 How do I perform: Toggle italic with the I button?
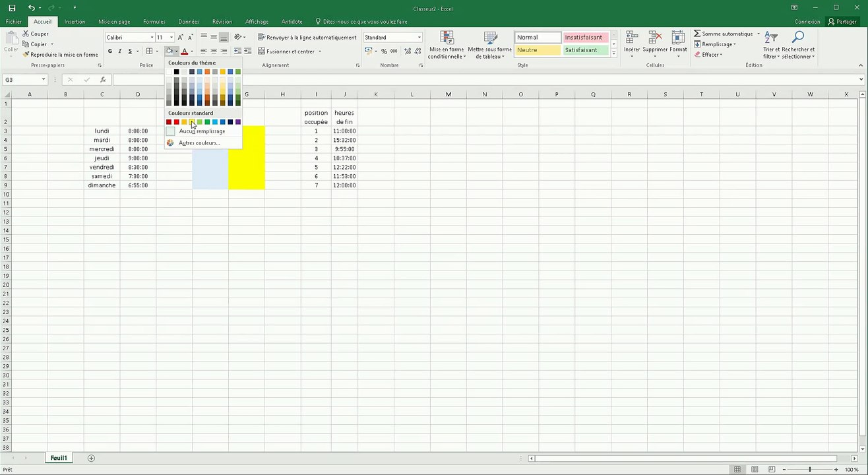[120, 51]
